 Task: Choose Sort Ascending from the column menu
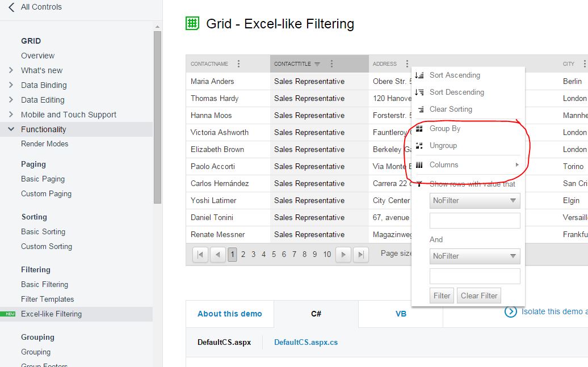point(454,75)
